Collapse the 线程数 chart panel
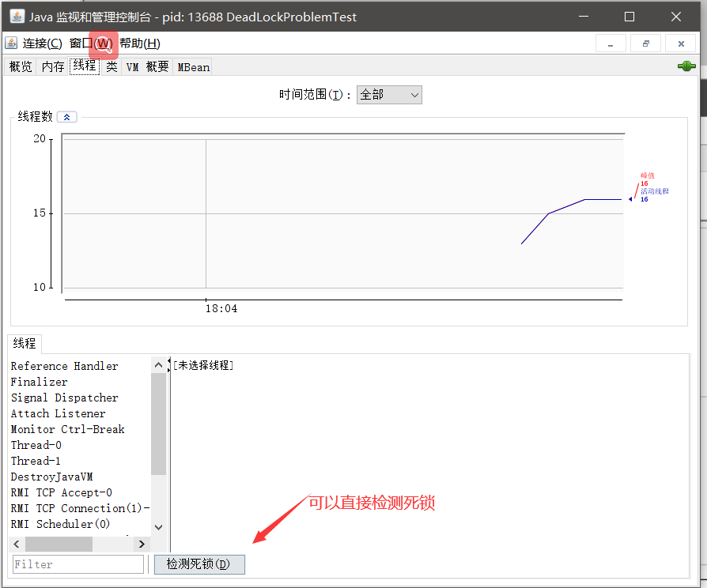Viewport: 707px width, 588px height. [x=66, y=117]
